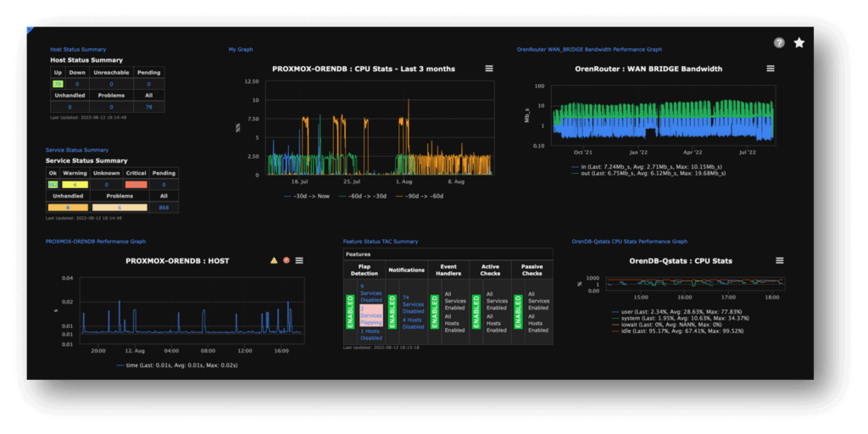This screenshot has height=434, width=868.
Task: Toggle the Event Handlers ENABLED indicator
Action: coord(434,312)
